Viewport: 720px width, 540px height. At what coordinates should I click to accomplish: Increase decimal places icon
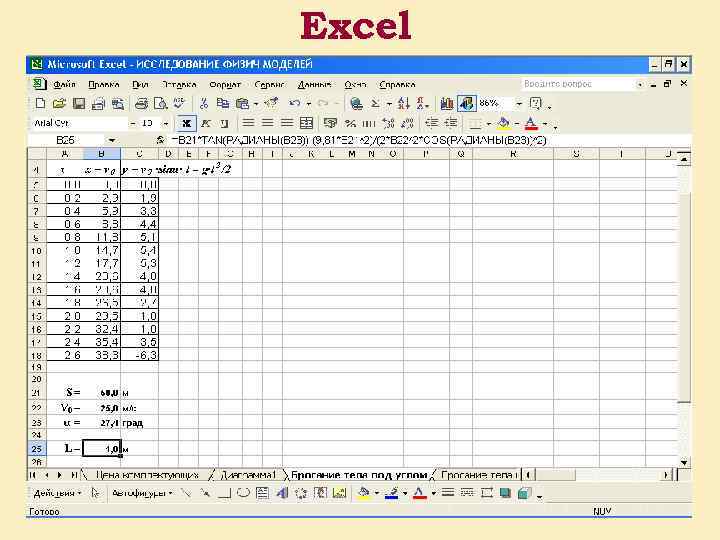(x=388, y=123)
